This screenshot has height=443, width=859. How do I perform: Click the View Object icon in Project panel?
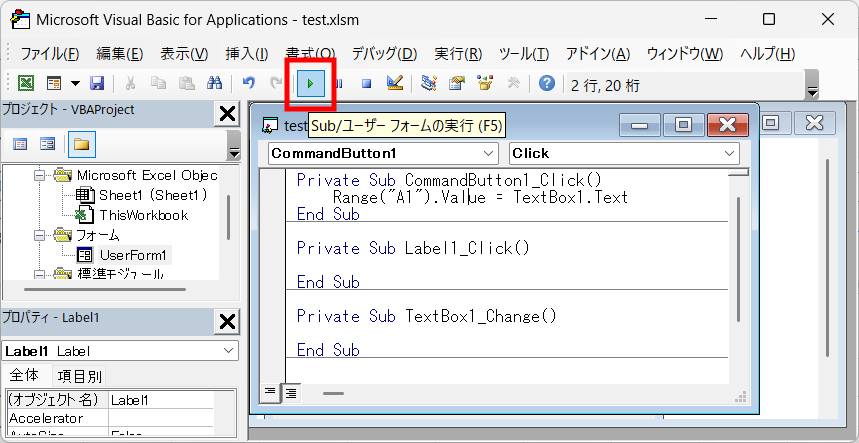48,145
